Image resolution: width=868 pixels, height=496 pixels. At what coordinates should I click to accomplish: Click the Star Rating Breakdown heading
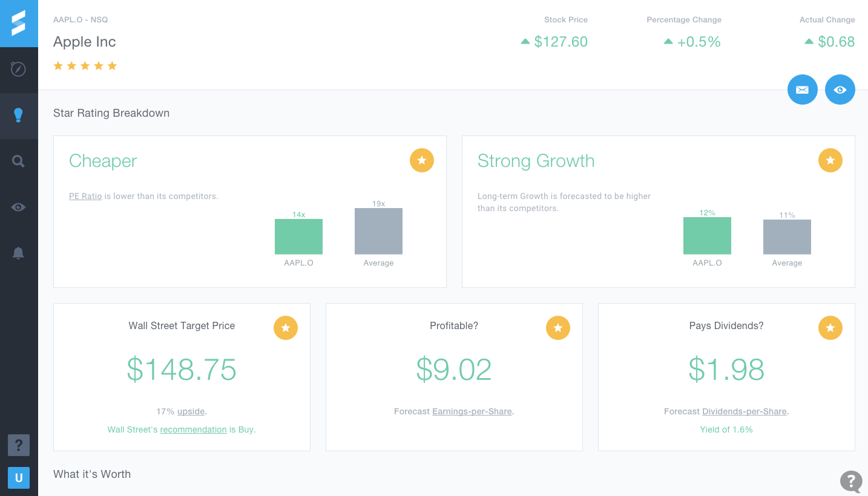111,113
